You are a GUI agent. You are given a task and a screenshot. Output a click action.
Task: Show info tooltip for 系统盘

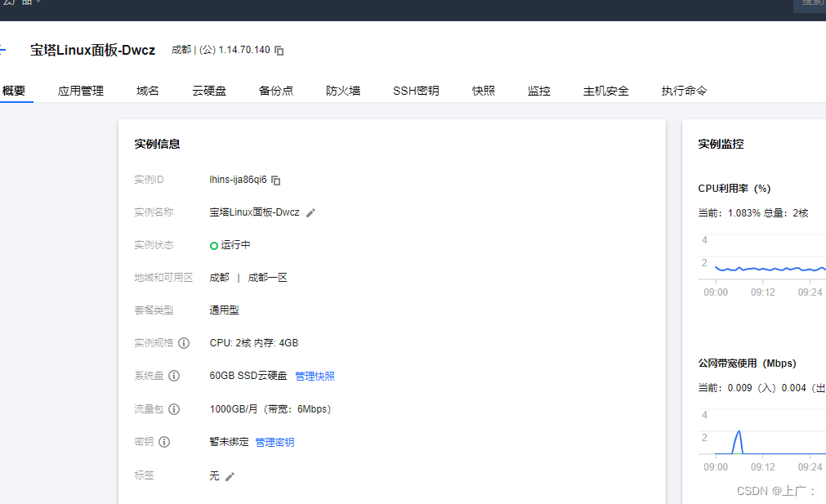pos(174,376)
